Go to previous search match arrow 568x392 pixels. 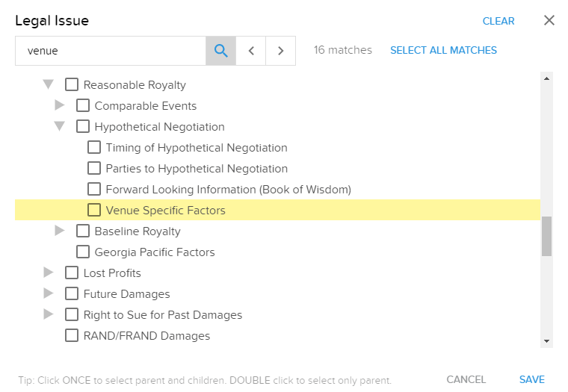(251, 51)
